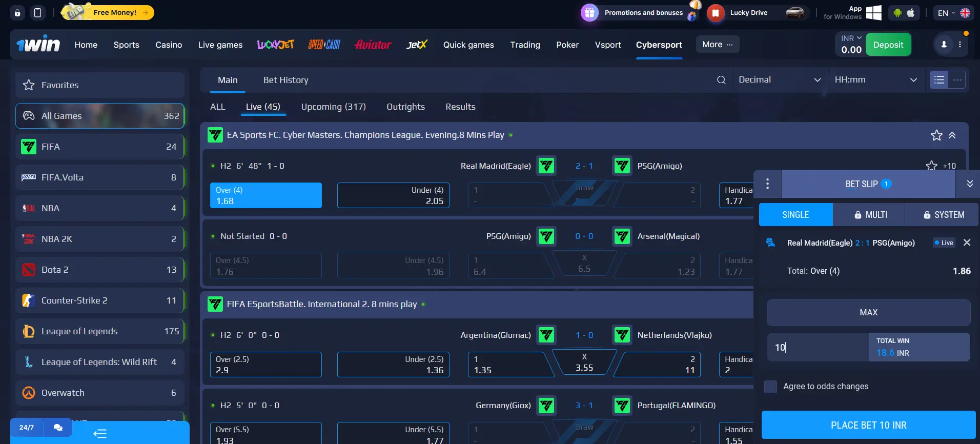The height and width of the screenshot is (444, 980).
Task: Click the Apple app download icon
Action: coord(911,13)
